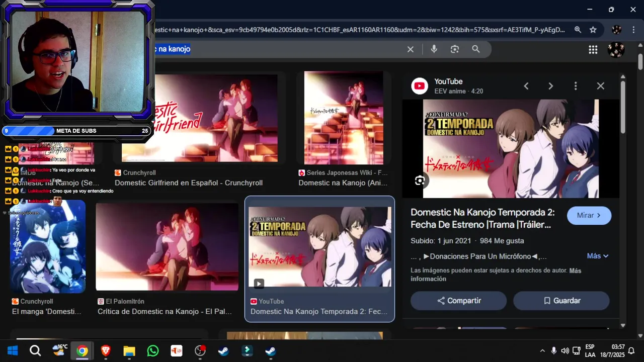This screenshot has height=362, width=644.
Task: Click the browser address bar URL
Action: pyautogui.click(x=360, y=30)
